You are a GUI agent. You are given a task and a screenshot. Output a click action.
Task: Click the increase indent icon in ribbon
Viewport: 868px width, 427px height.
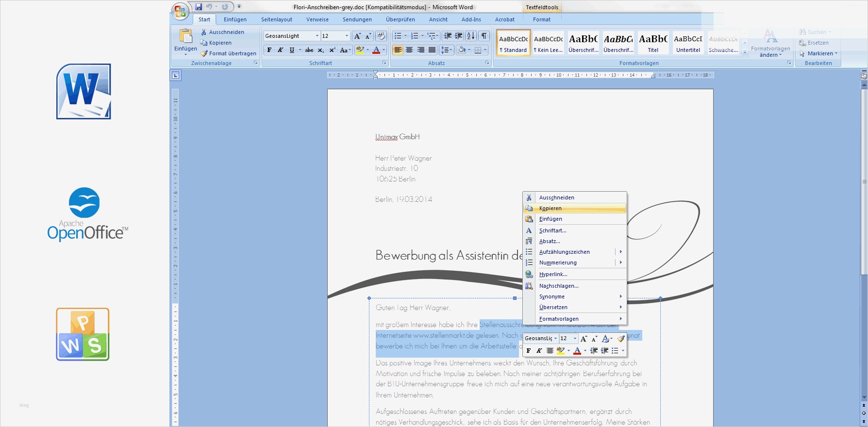point(458,36)
